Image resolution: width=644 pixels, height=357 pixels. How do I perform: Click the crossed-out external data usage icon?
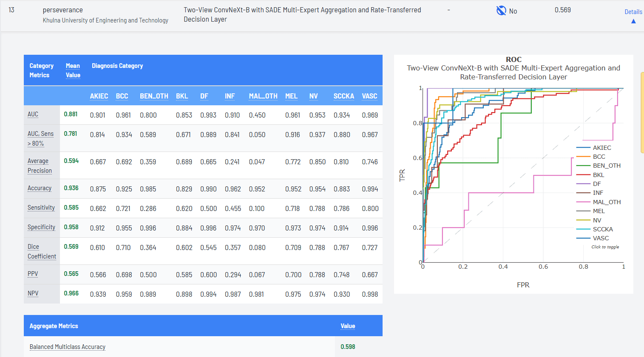coord(501,11)
